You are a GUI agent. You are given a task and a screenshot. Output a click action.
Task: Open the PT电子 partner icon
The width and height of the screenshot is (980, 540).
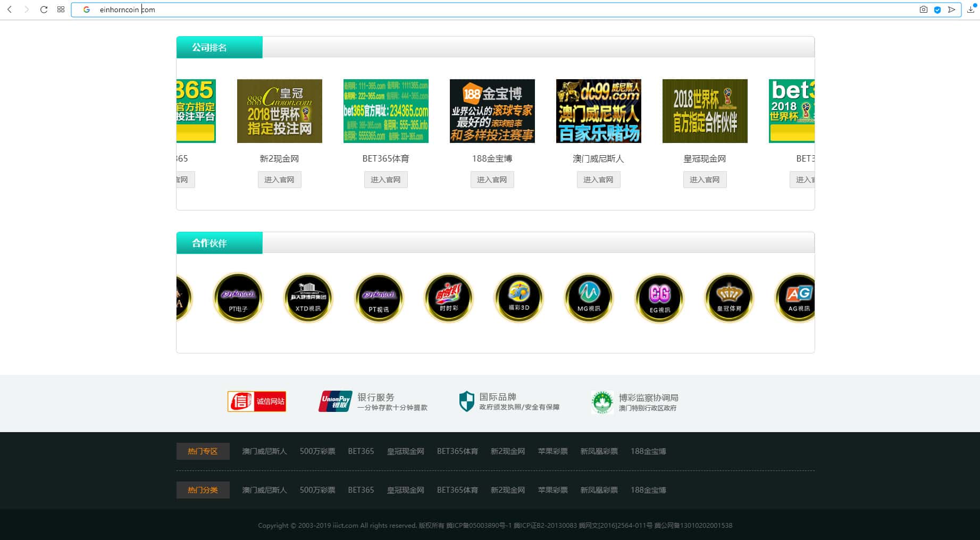(x=238, y=298)
